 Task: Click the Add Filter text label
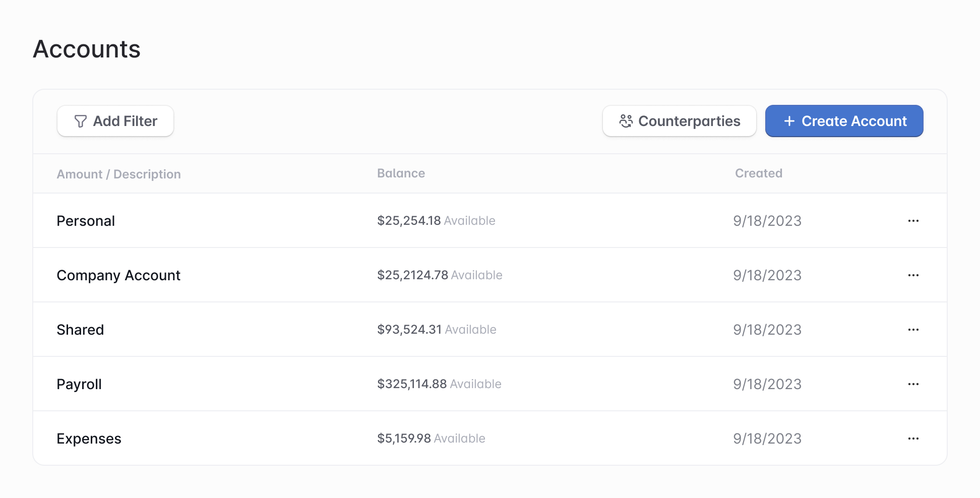coord(125,121)
